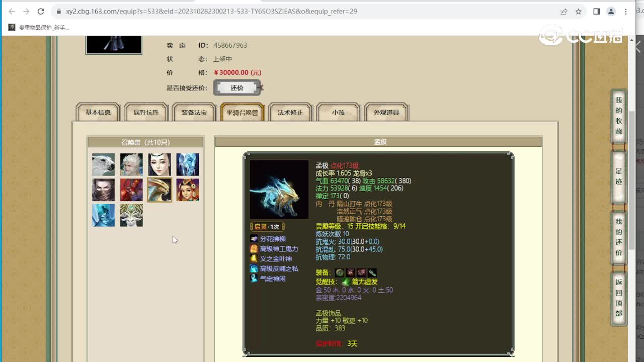Viewport: 644px width, 362px height.
Task: Open the browser three-dot menu
Action: click(626, 11)
